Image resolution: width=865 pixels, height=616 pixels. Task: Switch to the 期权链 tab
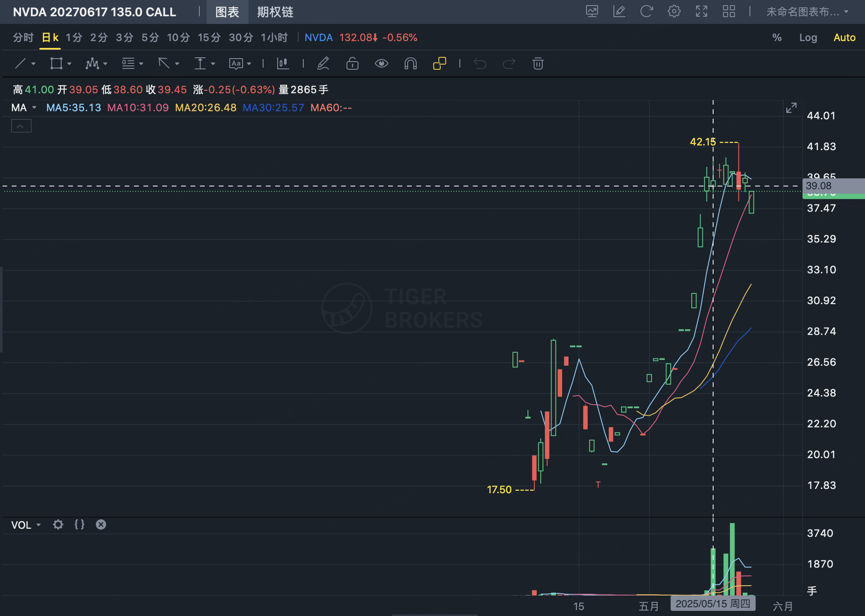[x=275, y=12]
